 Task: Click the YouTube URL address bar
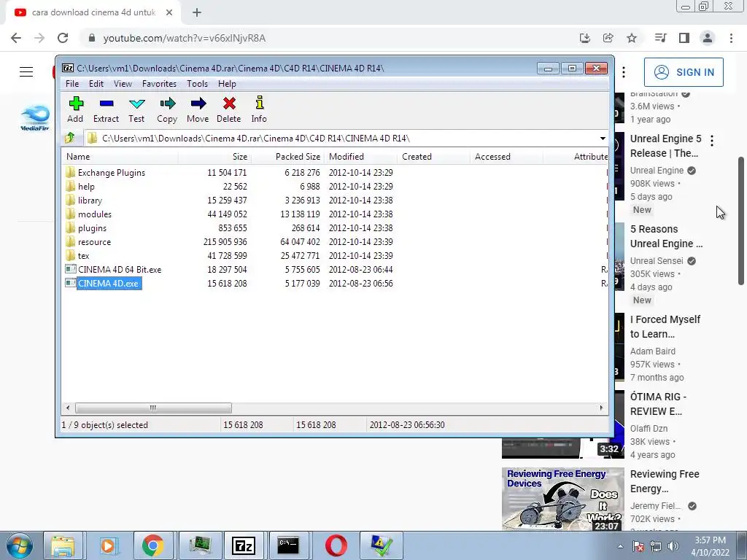pyautogui.click(x=329, y=38)
